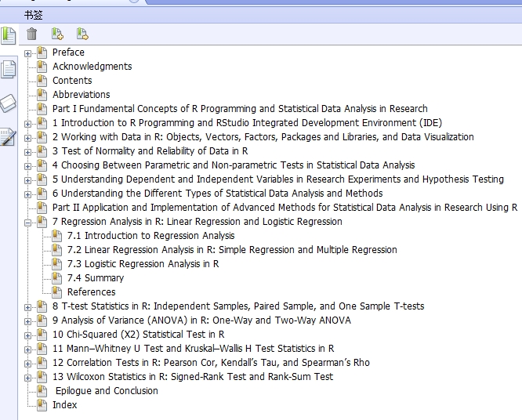Viewport: 522px width, 420px height.
Task: Expand chapter 8 T-test Statistics
Action: click(28, 307)
